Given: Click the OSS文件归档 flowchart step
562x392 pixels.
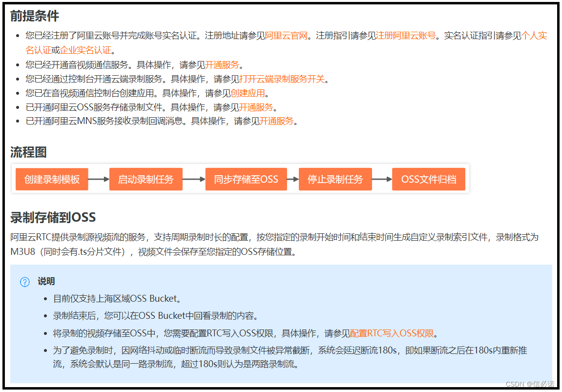Looking at the screenshot, I should coord(428,179).
